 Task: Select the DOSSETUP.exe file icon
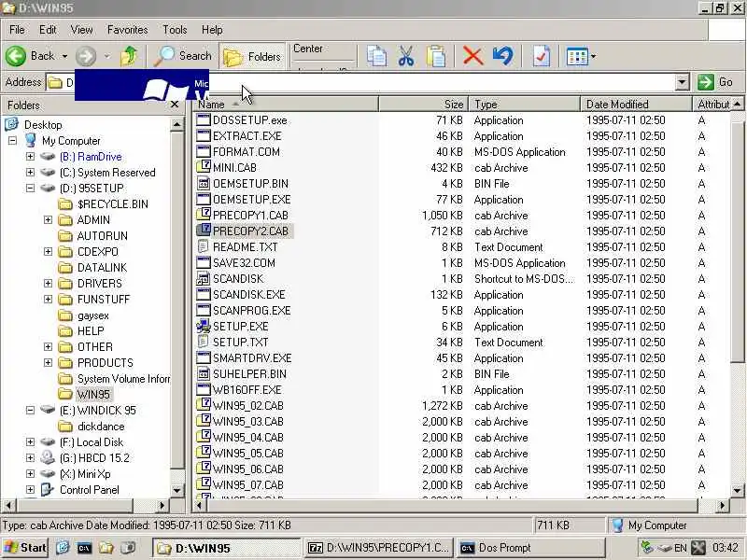point(204,120)
